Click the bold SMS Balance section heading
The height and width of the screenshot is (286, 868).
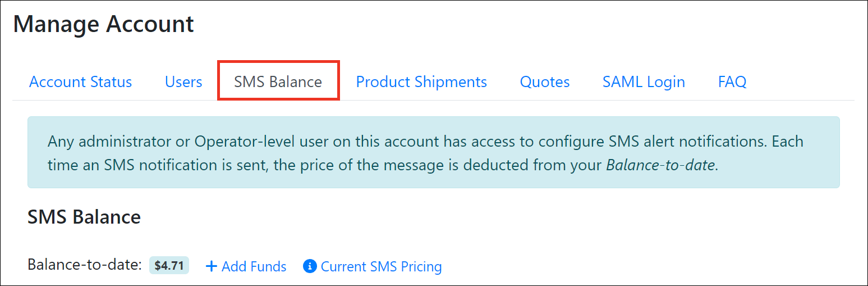(x=84, y=217)
